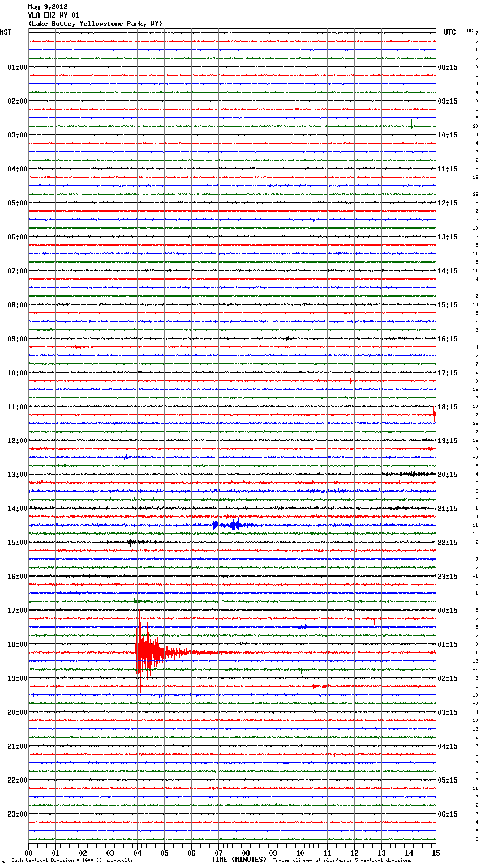Screen dimensions: 481x868
Task: Click the '07' minute tick label on time axis
Action: (218, 853)
